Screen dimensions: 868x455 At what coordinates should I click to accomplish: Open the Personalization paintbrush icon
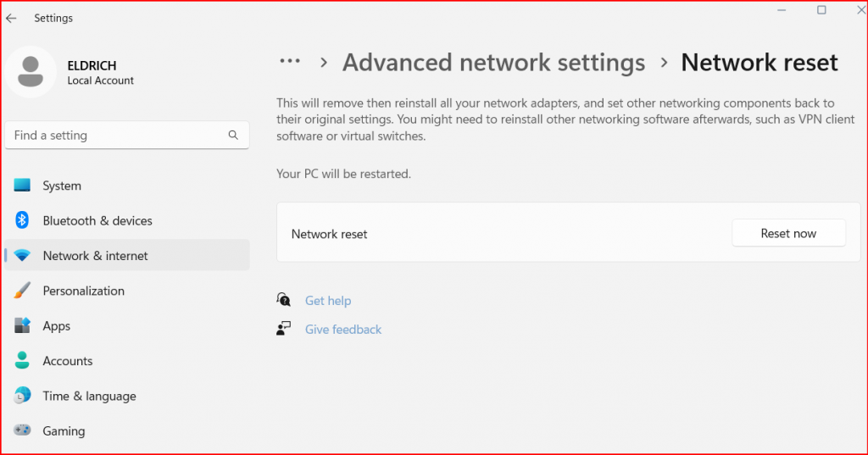22,291
